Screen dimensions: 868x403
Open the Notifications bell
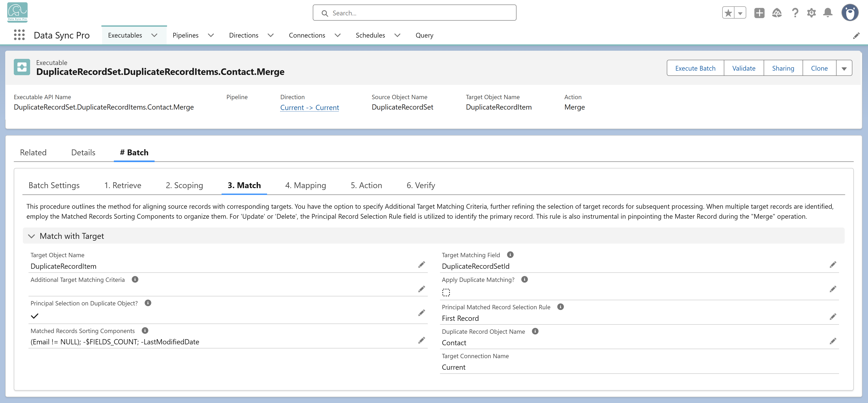pos(827,13)
